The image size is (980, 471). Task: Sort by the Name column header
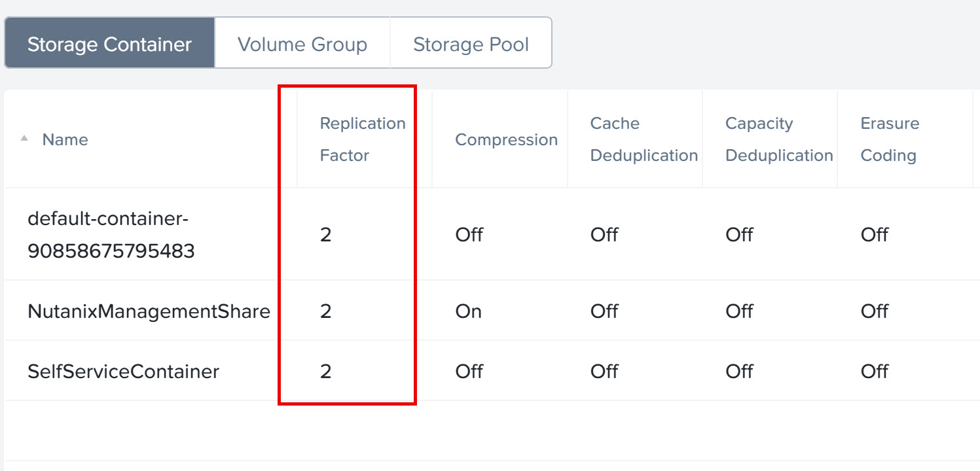(x=65, y=139)
